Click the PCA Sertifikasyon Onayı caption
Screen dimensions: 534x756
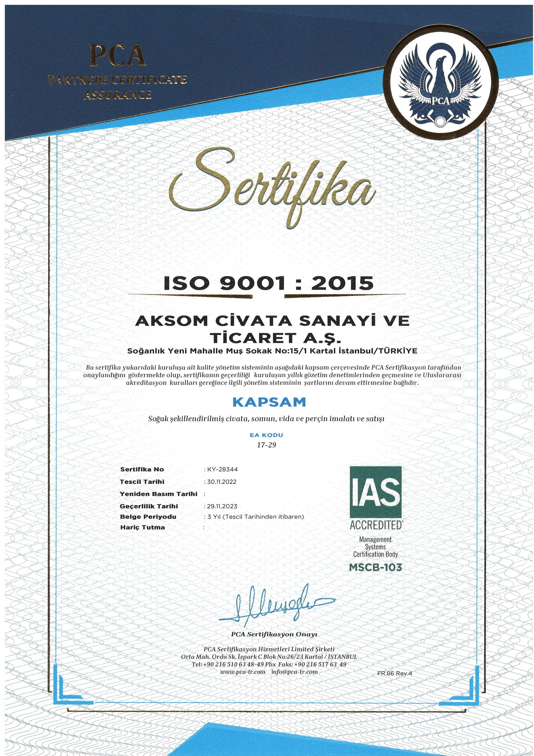(x=274, y=634)
